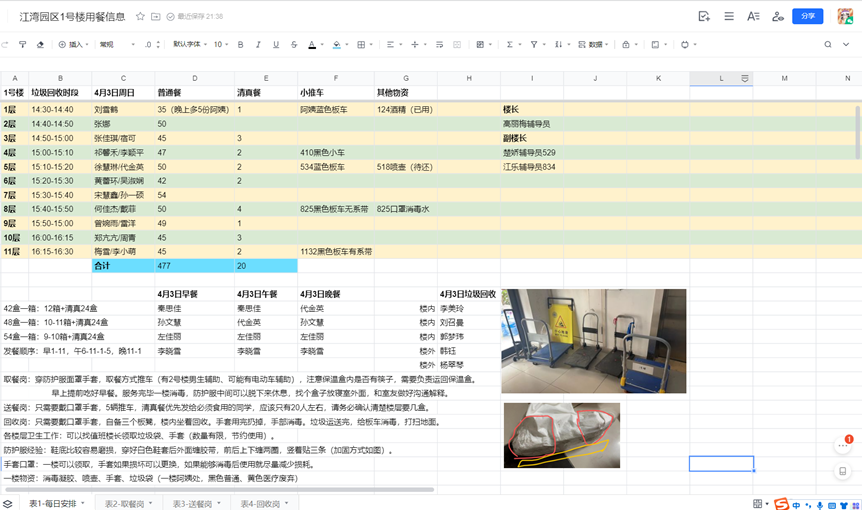
Task: Open search with the magnifier icon
Action: [828, 45]
